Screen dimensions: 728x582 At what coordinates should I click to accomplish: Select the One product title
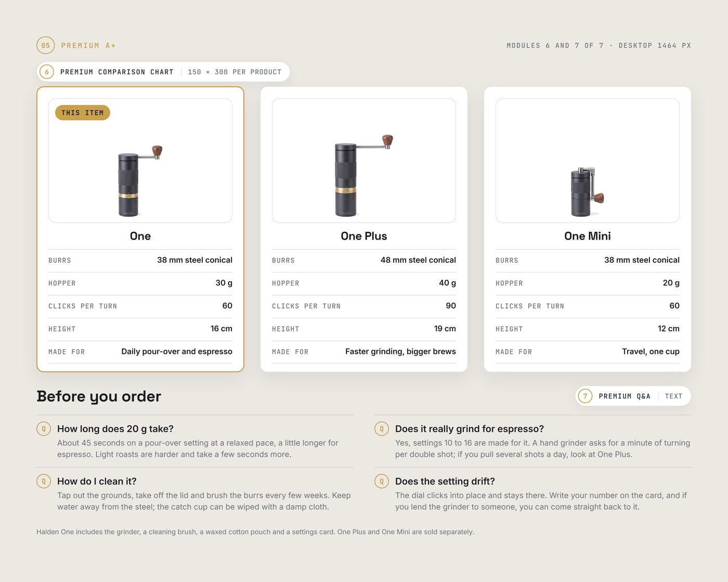(140, 236)
